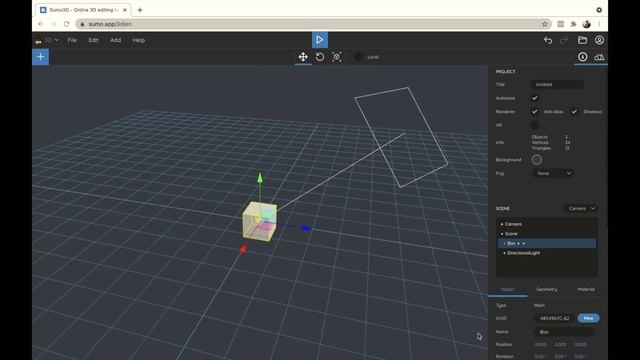Open the Sumo 3D app switcher dropdown
Screen dimensions: 640x360
48,40
